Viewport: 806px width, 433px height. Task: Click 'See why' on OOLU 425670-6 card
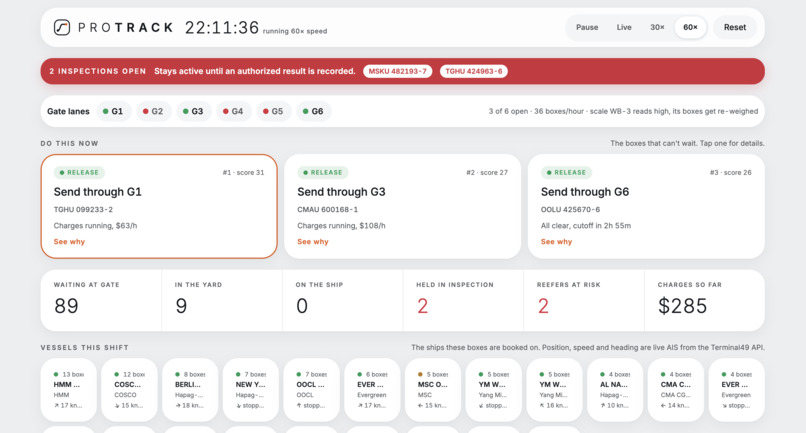[x=556, y=242]
